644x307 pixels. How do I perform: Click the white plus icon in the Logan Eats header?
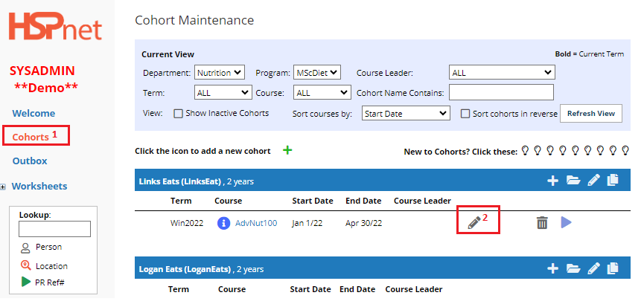[x=553, y=269]
